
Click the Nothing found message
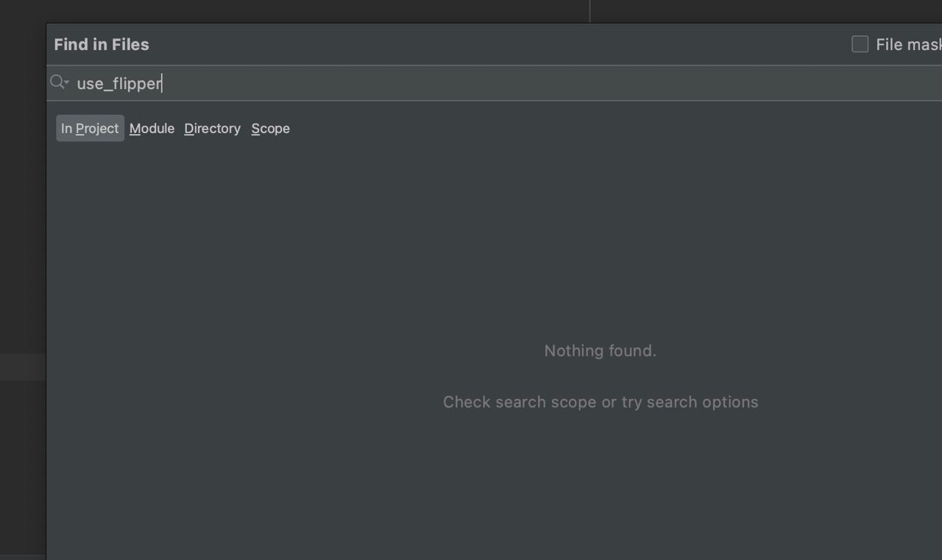[600, 351]
